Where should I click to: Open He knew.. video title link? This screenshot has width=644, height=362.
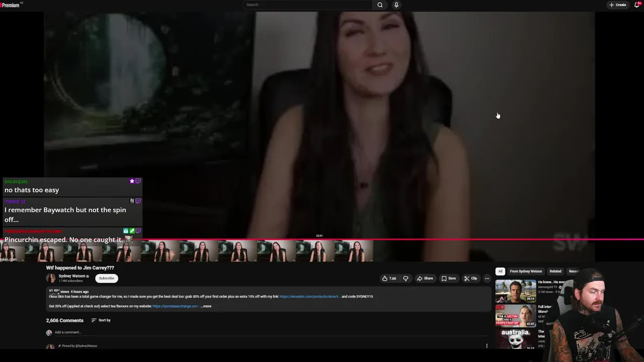[551, 283]
